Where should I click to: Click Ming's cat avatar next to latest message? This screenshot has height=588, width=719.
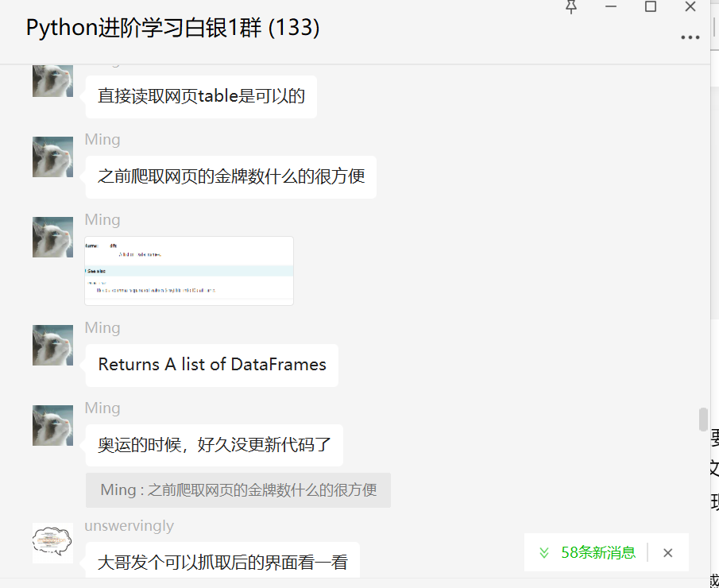click(52, 425)
